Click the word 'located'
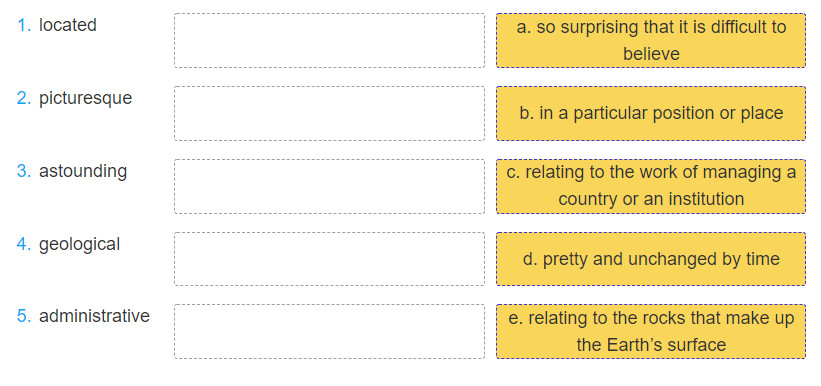Viewport: 821px width, 386px height. click(x=68, y=25)
